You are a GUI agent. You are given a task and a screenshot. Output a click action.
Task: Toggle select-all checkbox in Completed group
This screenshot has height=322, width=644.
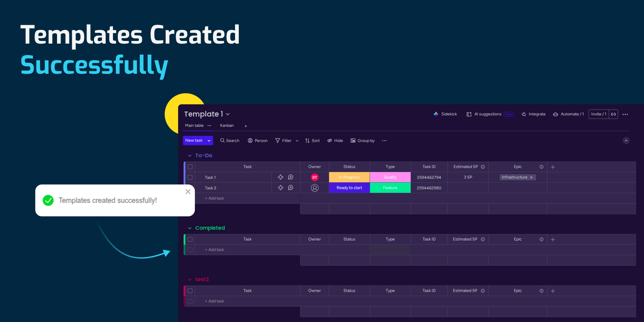190,239
